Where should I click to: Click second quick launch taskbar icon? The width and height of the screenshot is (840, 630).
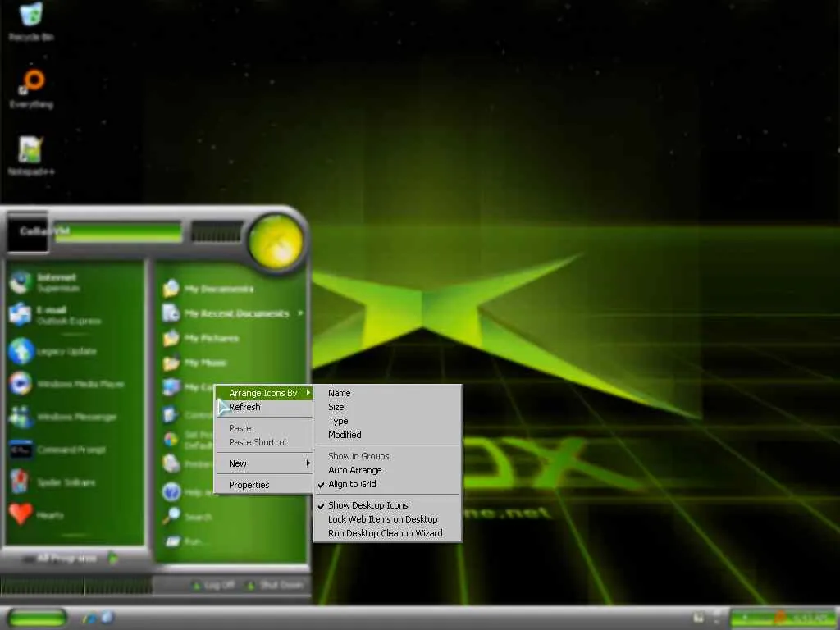point(106,618)
